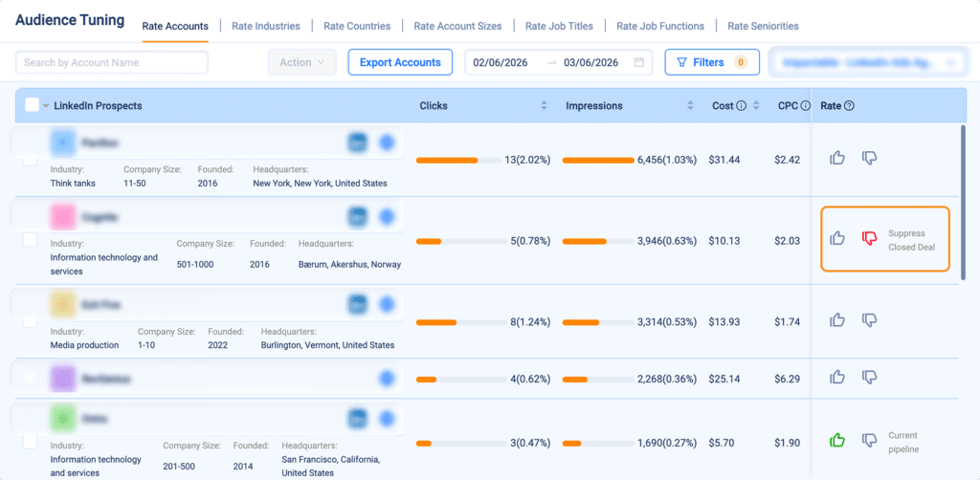Expand arrow beside LinkedIn Prospects header
Image resolution: width=980 pixels, height=480 pixels.
point(46,106)
